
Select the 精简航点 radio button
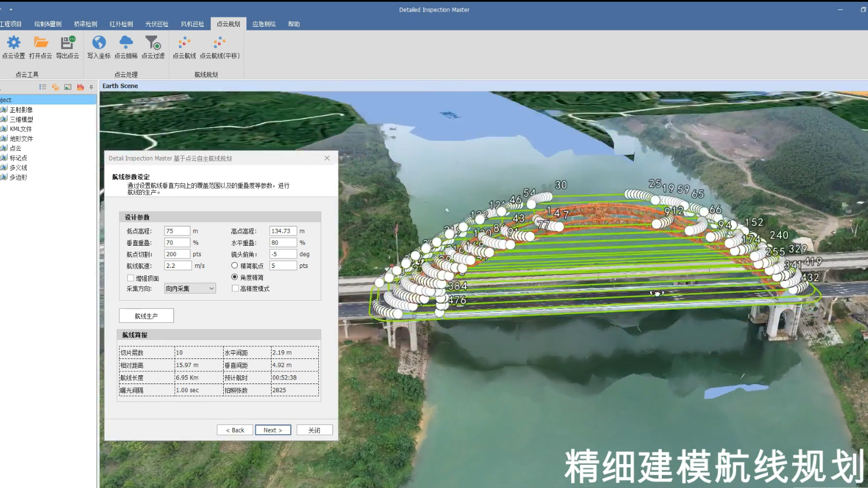(x=234, y=265)
